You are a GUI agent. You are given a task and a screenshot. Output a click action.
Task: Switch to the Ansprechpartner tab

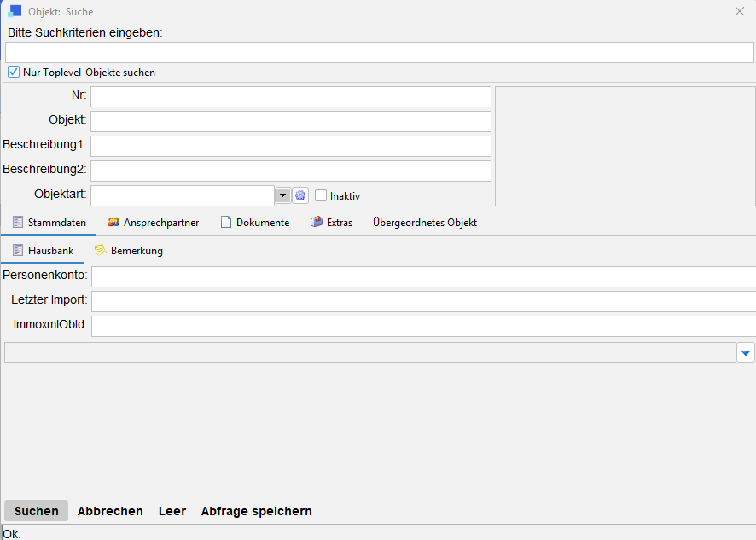(154, 223)
